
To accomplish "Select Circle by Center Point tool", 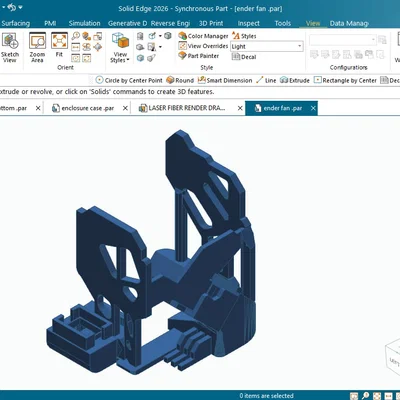I will tap(129, 80).
